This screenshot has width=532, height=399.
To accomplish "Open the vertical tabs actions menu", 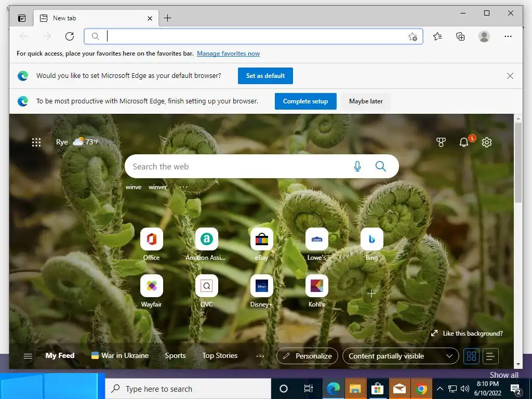I will click(22, 18).
